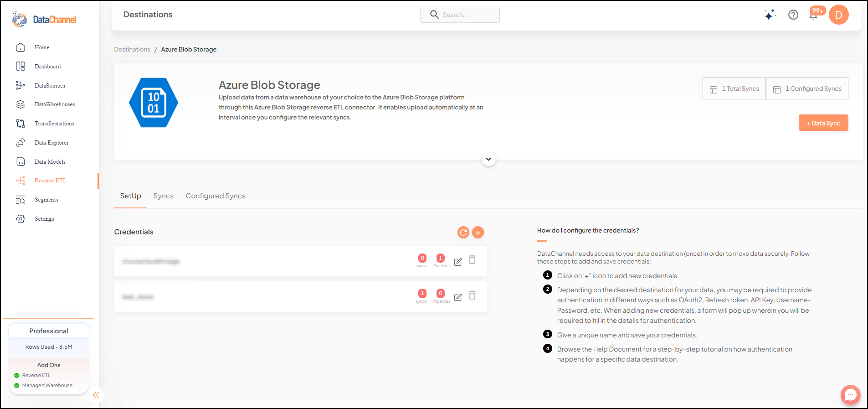Open the user profile avatar D
Viewport: 868px width, 409px height.
tap(839, 15)
